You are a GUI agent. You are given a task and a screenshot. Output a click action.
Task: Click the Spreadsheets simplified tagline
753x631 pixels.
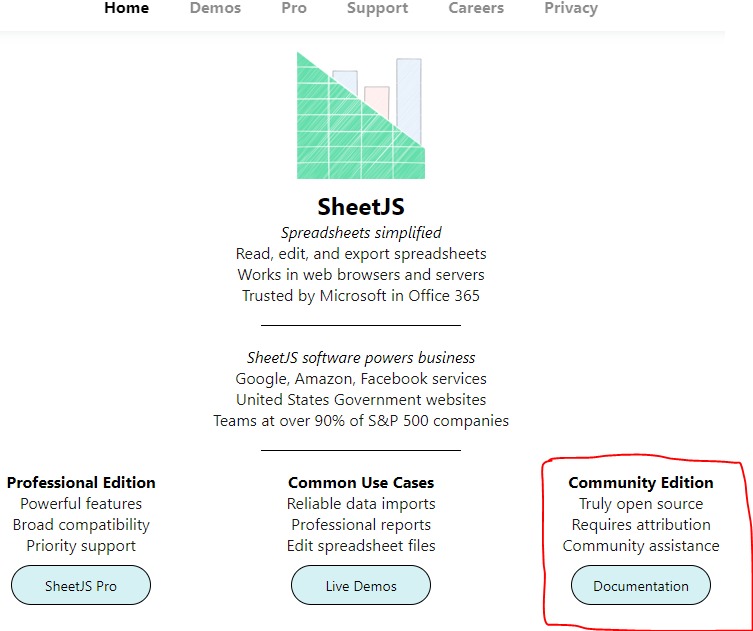361,232
